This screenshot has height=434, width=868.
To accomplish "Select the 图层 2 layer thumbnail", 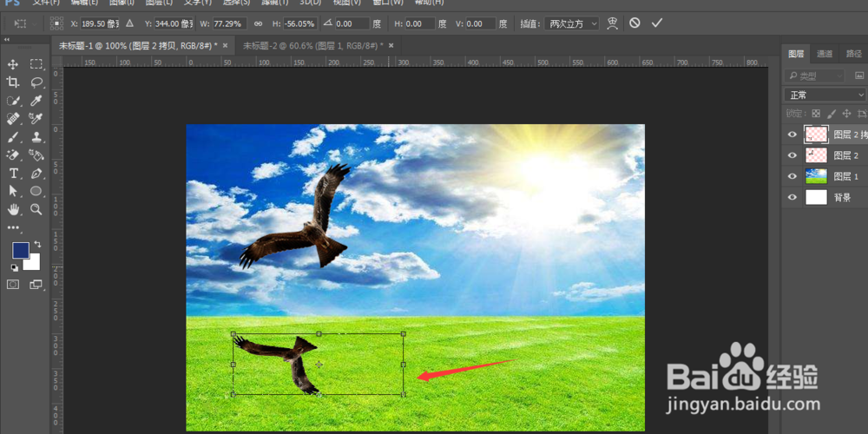I will (817, 155).
